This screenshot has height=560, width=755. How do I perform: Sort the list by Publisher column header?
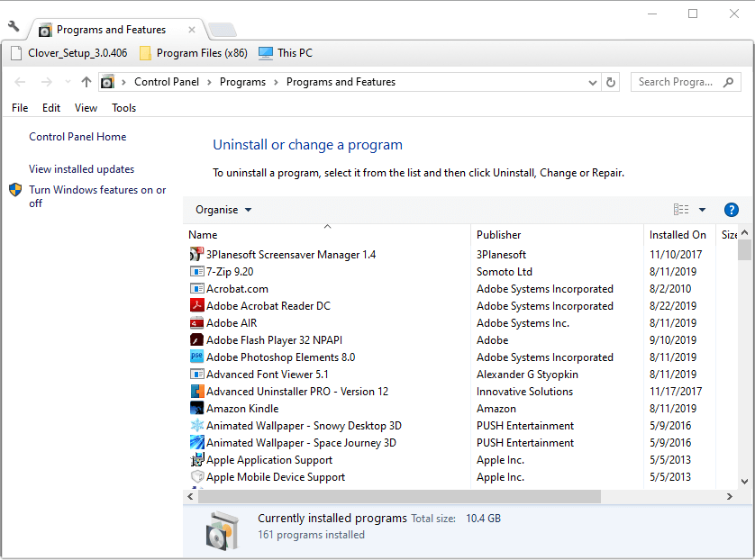(x=499, y=235)
